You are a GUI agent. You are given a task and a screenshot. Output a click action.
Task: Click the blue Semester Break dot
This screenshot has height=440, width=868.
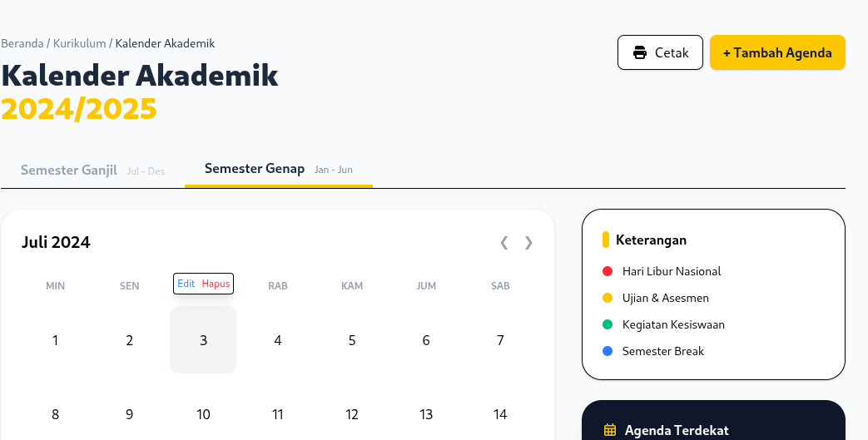pyautogui.click(x=608, y=351)
